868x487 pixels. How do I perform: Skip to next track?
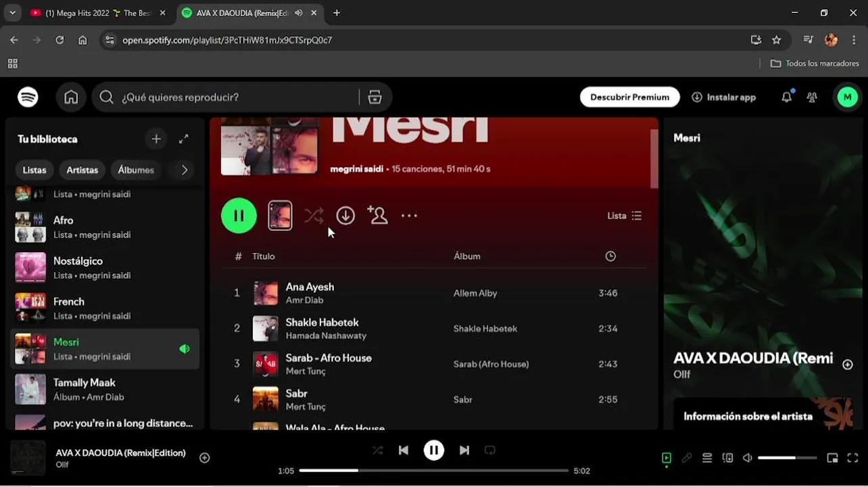(464, 450)
